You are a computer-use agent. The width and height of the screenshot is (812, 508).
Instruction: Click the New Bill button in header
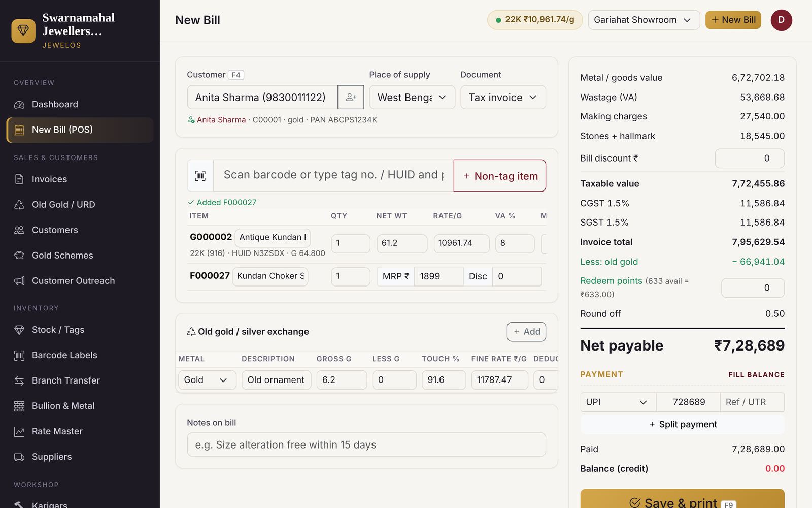point(733,20)
